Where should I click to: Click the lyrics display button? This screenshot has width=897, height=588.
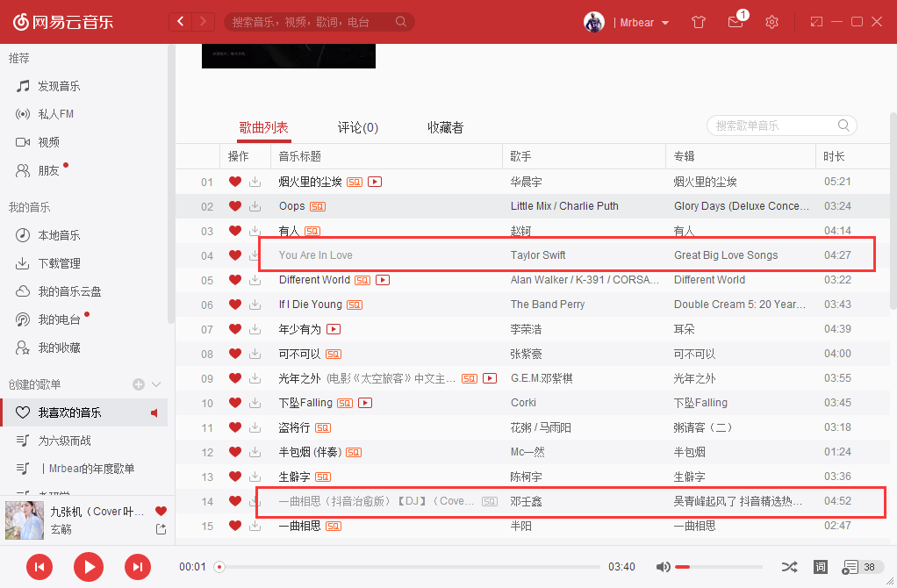(x=820, y=567)
